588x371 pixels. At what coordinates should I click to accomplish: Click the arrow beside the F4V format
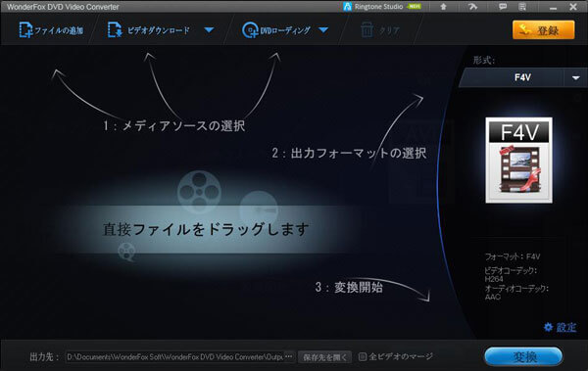tap(575, 78)
